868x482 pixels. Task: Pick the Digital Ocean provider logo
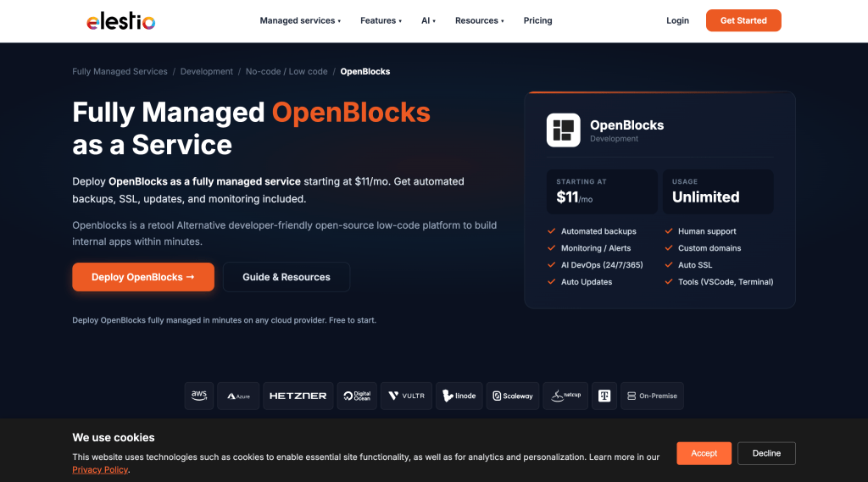tap(357, 396)
